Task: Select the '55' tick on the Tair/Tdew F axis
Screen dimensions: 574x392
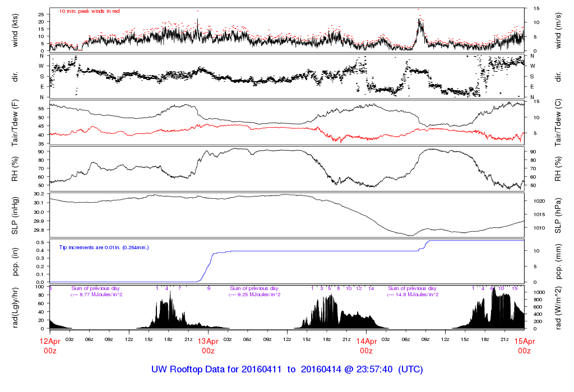Action: point(41,109)
